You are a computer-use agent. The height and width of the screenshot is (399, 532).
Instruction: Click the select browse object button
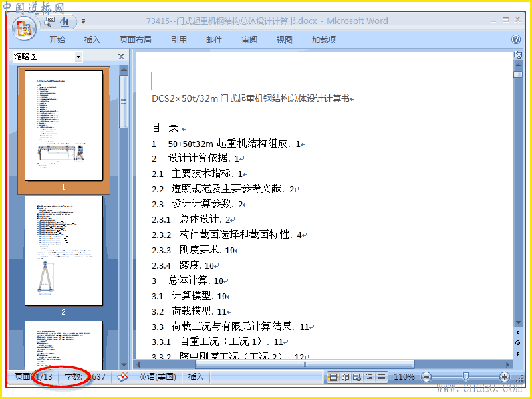pos(518,342)
